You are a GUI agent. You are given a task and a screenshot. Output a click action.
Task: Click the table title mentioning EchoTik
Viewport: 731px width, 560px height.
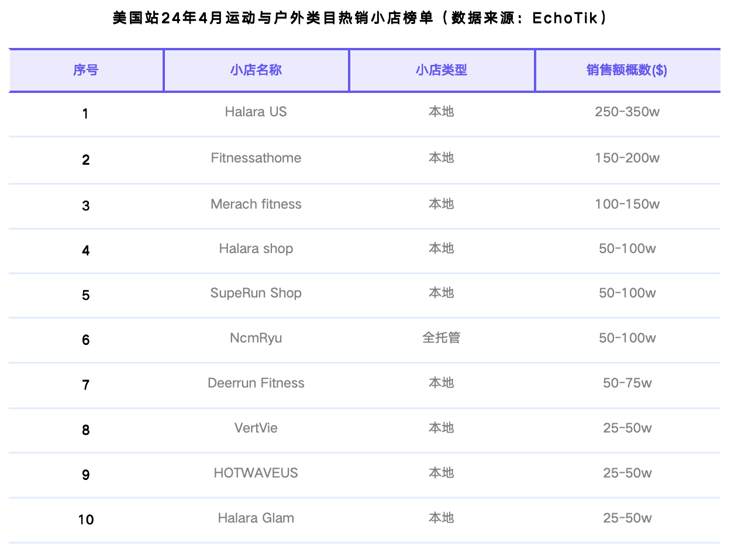(360, 18)
